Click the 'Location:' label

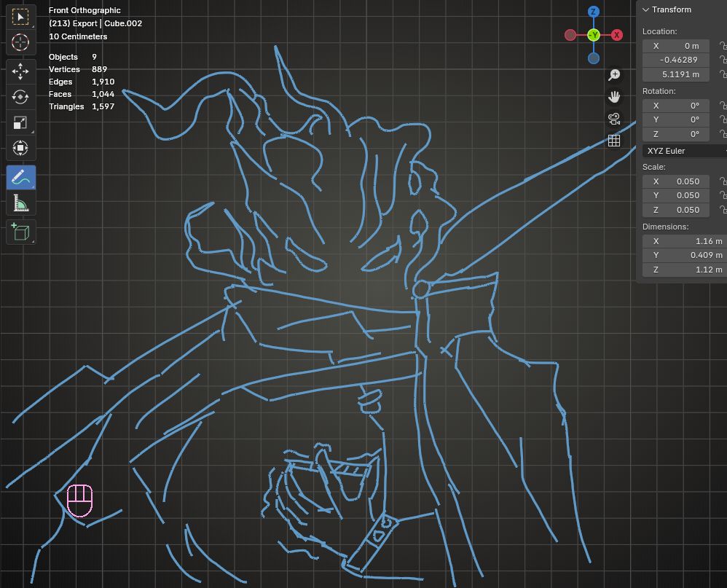(660, 31)
